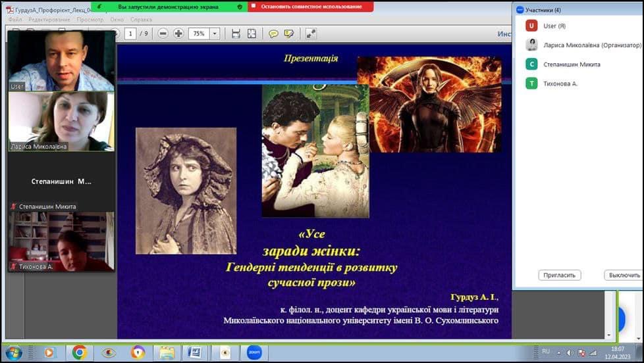Click the Выключить mute all button
This screenshot has height=363, width=644.
tap(623, 275)
